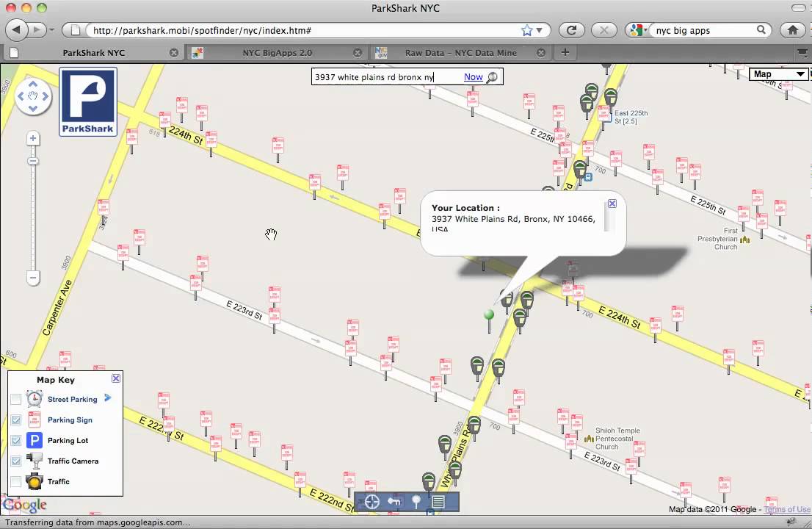Close the Your Location info bubble
This screenshot has height=529, width=812.
click(612, 204)
